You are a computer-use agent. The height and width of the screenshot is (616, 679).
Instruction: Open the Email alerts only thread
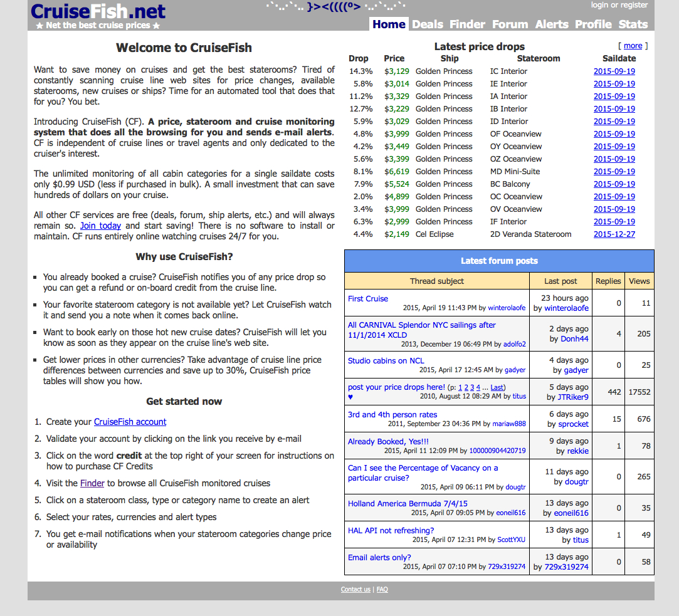pyautogui.click(x=379, y=558)
